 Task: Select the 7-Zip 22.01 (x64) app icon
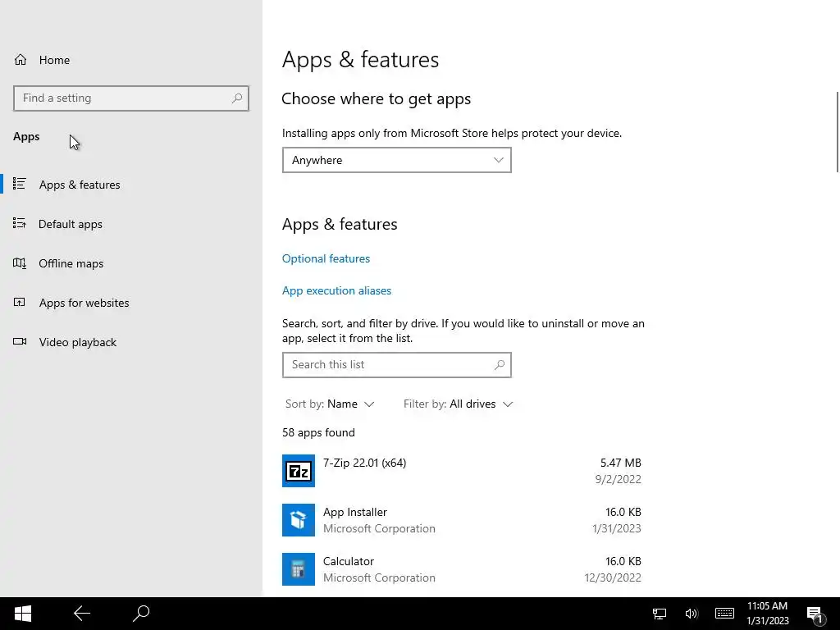[299, 471]
